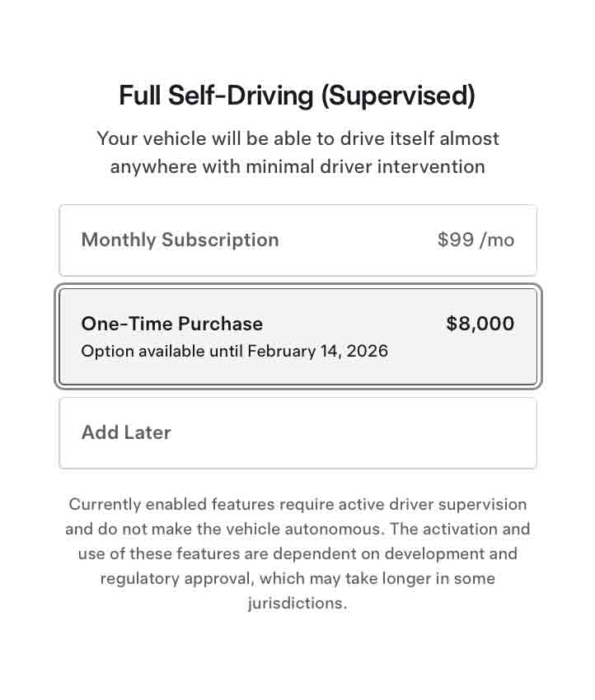Click inside the Monthly Subscription card
The image size is (595, 700).
tap(297, 240)
